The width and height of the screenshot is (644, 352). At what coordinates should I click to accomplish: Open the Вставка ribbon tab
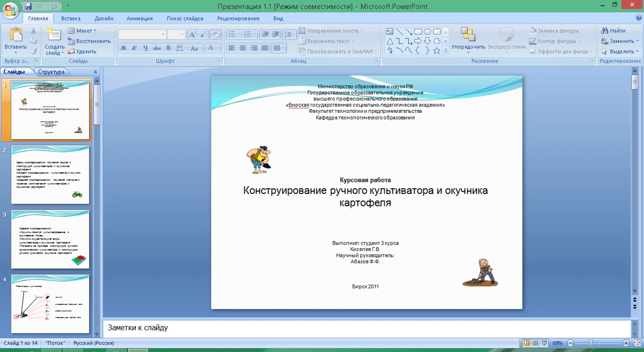pyautogui.click(x=71, y=18)
